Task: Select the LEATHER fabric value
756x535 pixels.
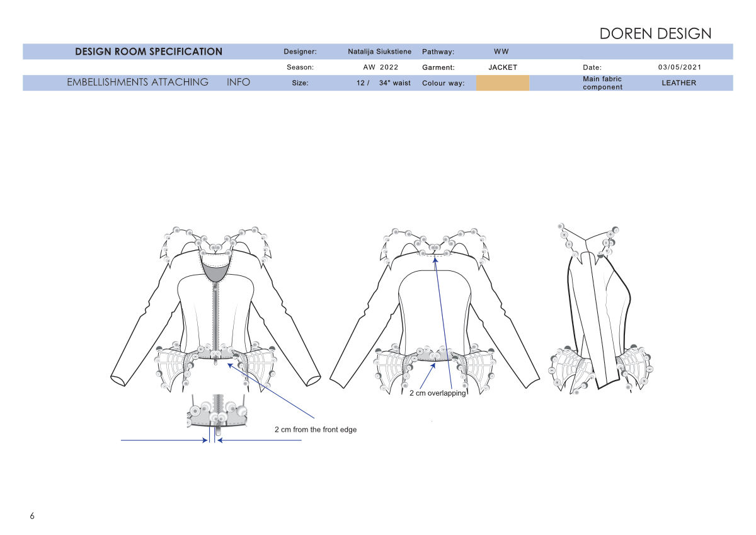Action: [679, 83]
